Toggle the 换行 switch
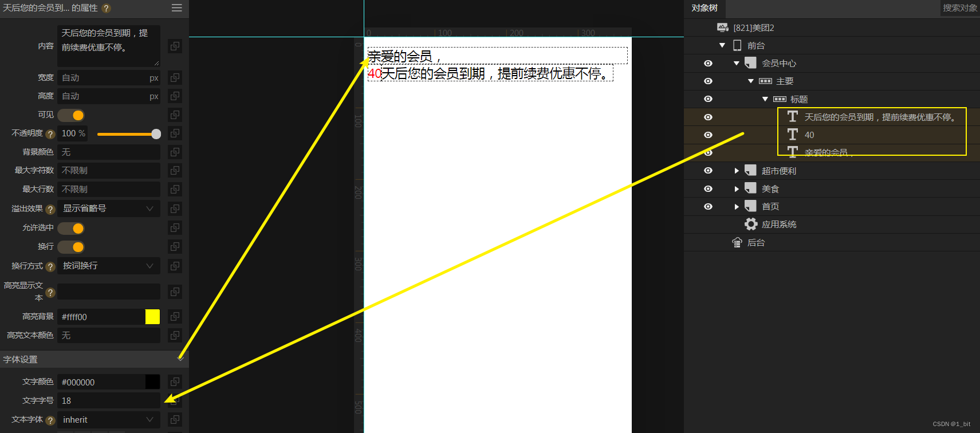This screenshot has height=433, width=980. pos(71,247)
